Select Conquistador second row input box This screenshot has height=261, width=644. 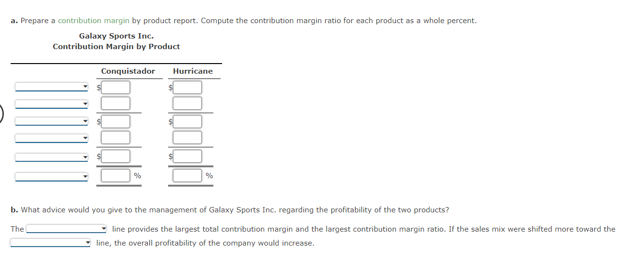tap(116, 103)
